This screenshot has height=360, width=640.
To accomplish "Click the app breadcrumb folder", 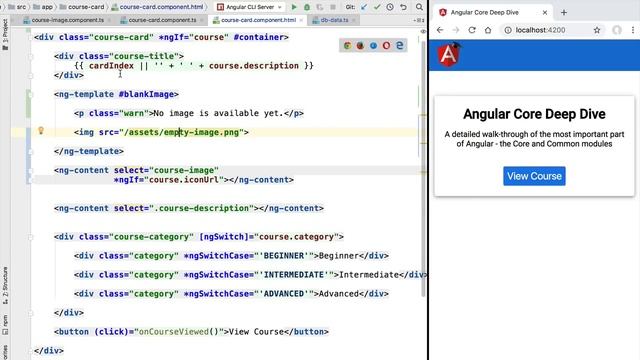I will click(x=43, y=7).
